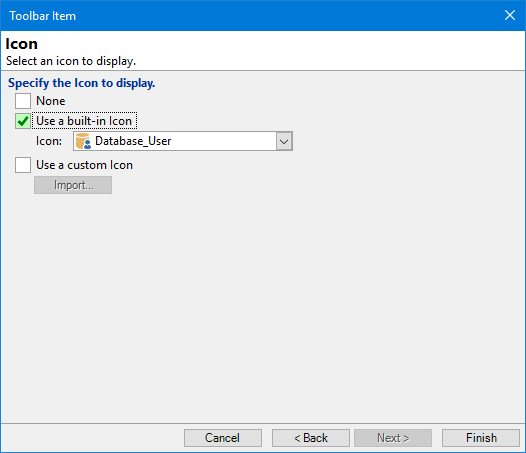The image size is (526, 453).
Task: Open the Database_User combo box
Action: pyautogui.click(x=183, y=141)
